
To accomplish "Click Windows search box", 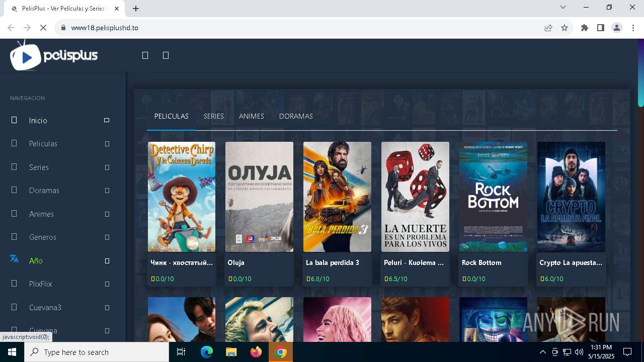I will click(97, 352).
